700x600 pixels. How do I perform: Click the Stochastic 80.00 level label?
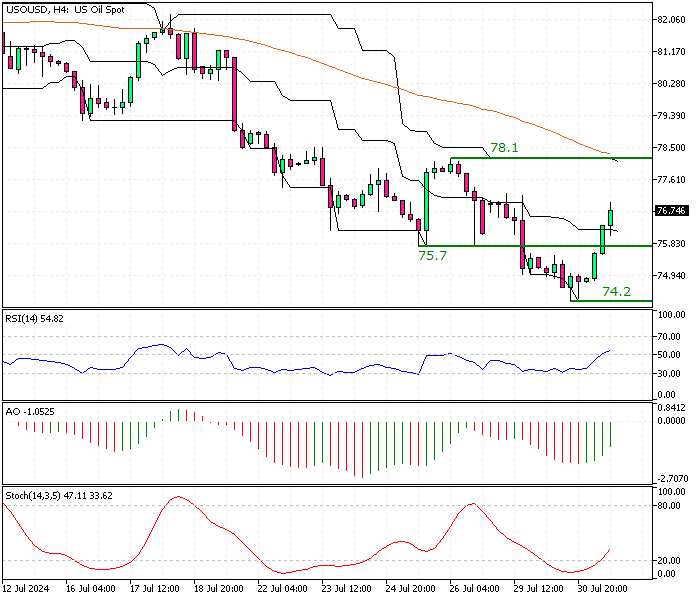click(668, 506)
